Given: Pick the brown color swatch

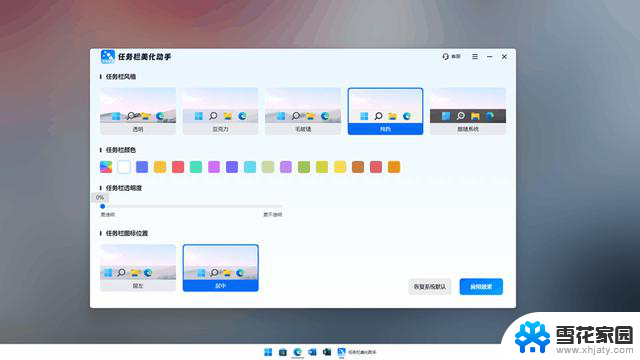Looking at the screenshot, I should pos(358,167).
